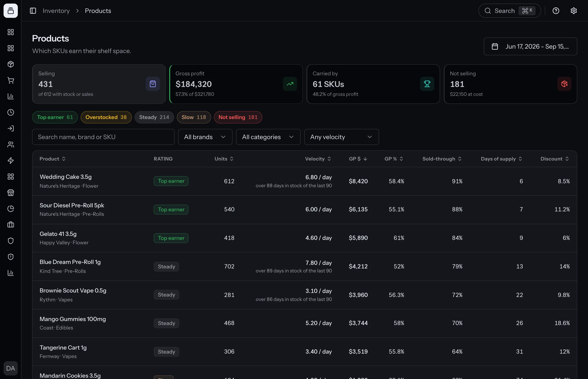This screenshot has height=379, width=588.
Task: Click the red box icon on Not selling card
Action: (x=564, y=84)
